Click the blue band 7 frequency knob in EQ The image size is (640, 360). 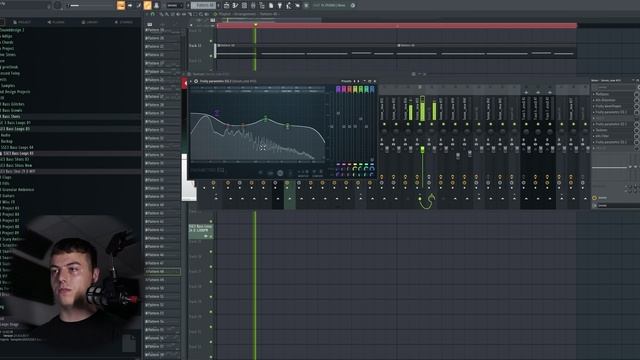click(372, 169)
